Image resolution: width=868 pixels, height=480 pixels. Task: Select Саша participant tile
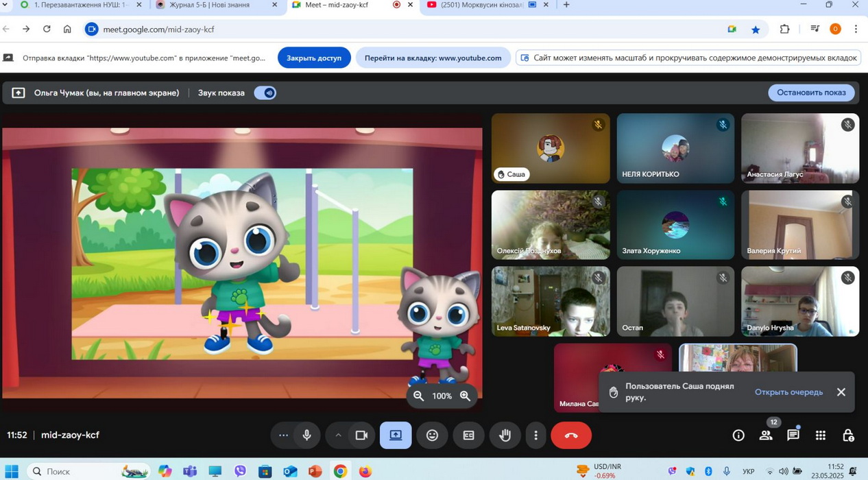coord(551,148)
